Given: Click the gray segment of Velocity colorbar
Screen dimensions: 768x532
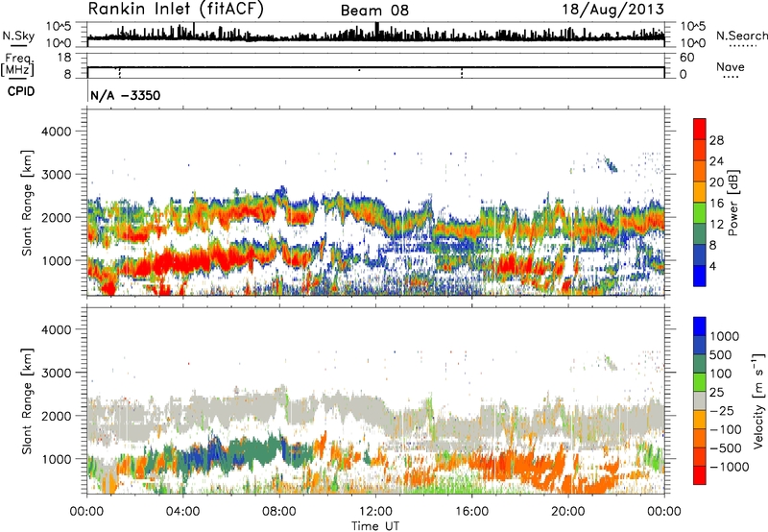Looking at the screenshot, I should coord(700,400).
